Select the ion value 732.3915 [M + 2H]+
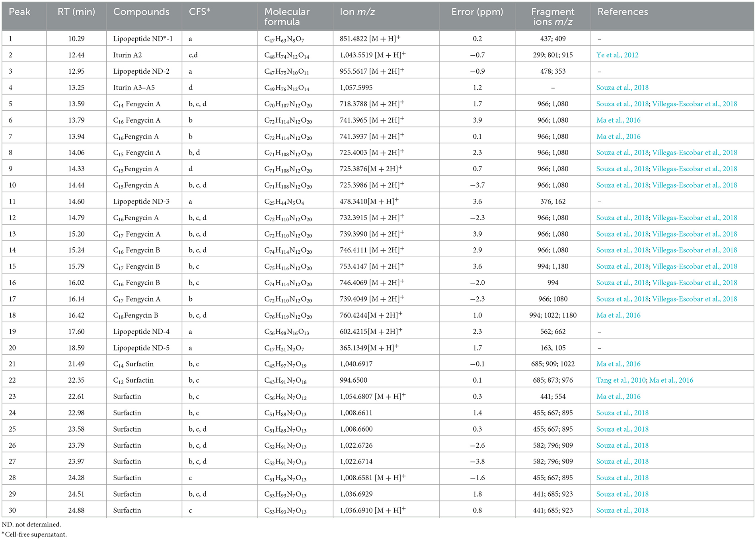 pyautogui.click(x=372, y=217)
